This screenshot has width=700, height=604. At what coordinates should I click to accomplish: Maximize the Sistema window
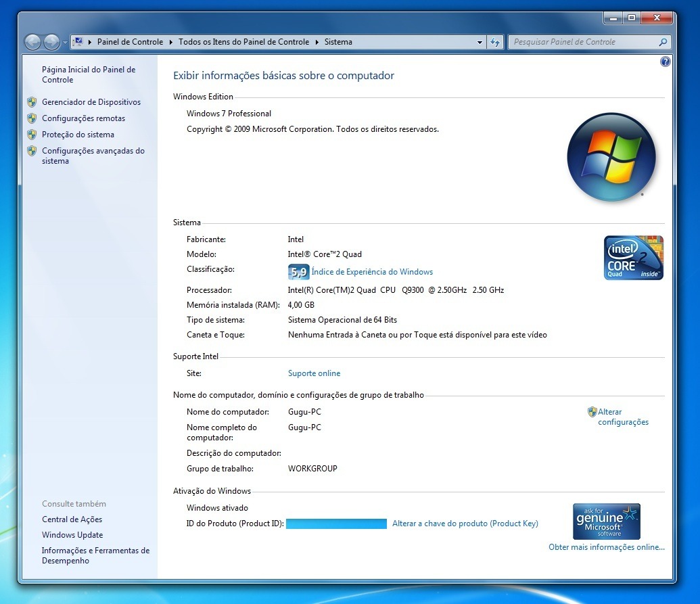coord(631,18)
